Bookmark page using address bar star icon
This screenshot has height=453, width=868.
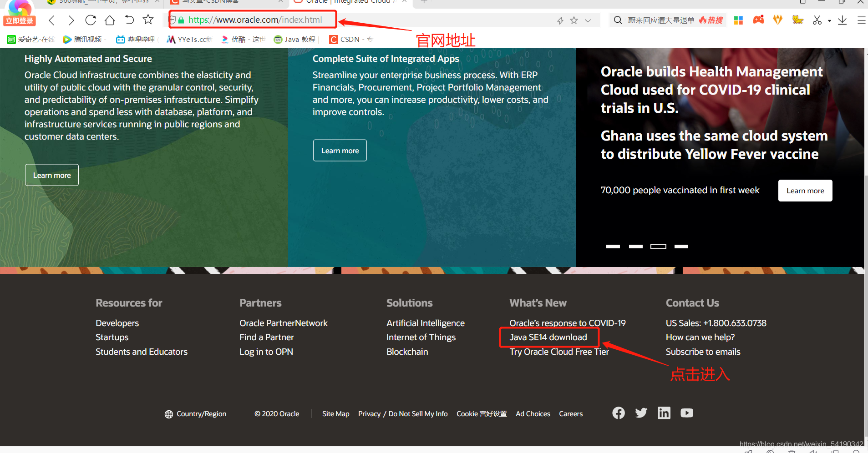[574, 20]
